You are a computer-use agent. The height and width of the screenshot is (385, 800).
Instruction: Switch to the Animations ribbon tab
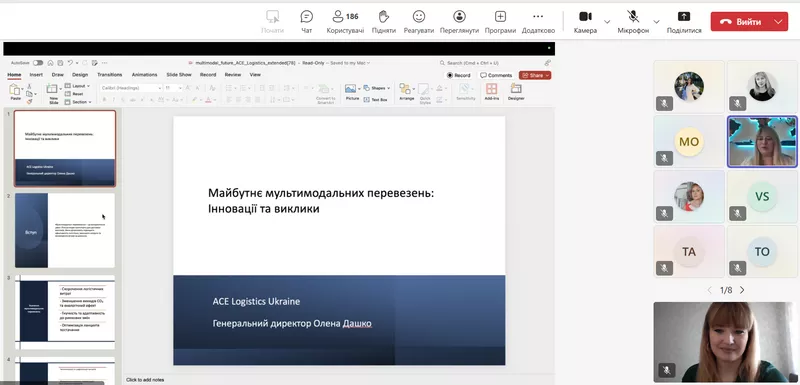[144, 74]
